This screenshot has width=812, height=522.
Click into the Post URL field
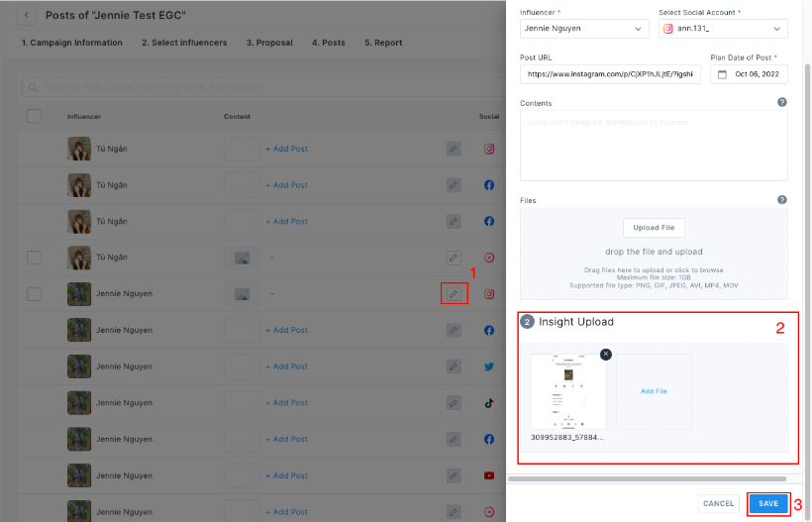[609, 74]
